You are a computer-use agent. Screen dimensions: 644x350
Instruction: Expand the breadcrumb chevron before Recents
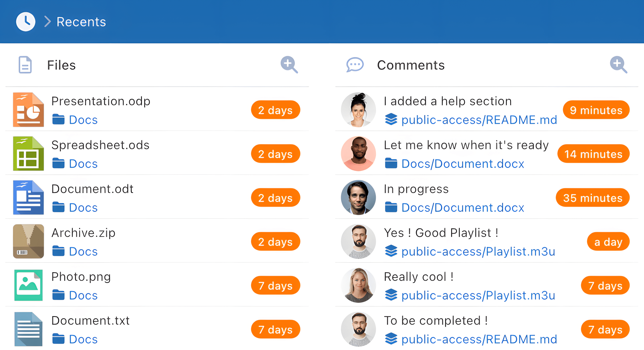point(47,22)
